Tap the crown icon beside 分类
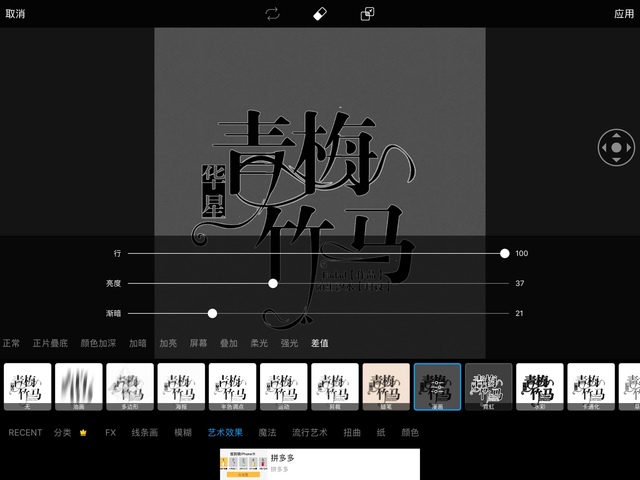The width and height of the screenshot is (640, 480). (x=84, y=433)
